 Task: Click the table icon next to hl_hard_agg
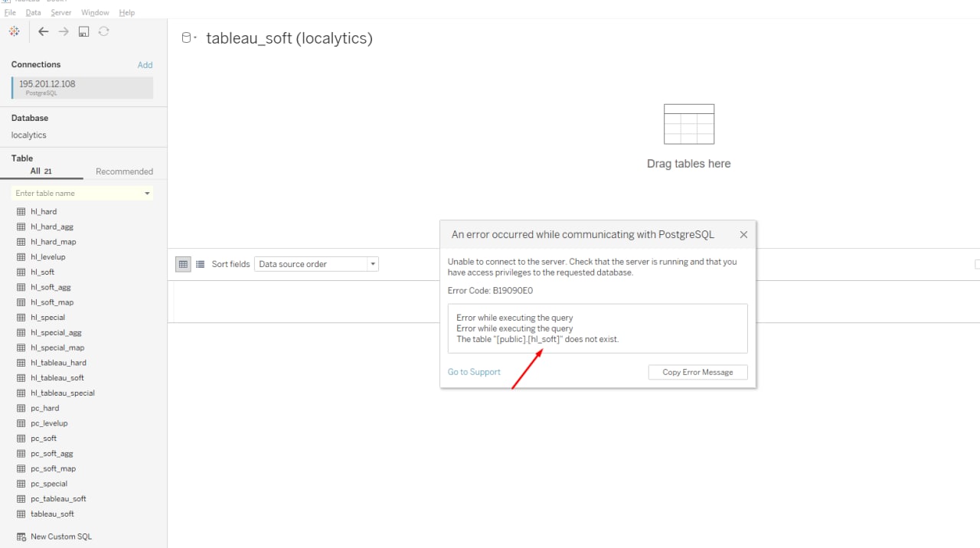point(21,227)
